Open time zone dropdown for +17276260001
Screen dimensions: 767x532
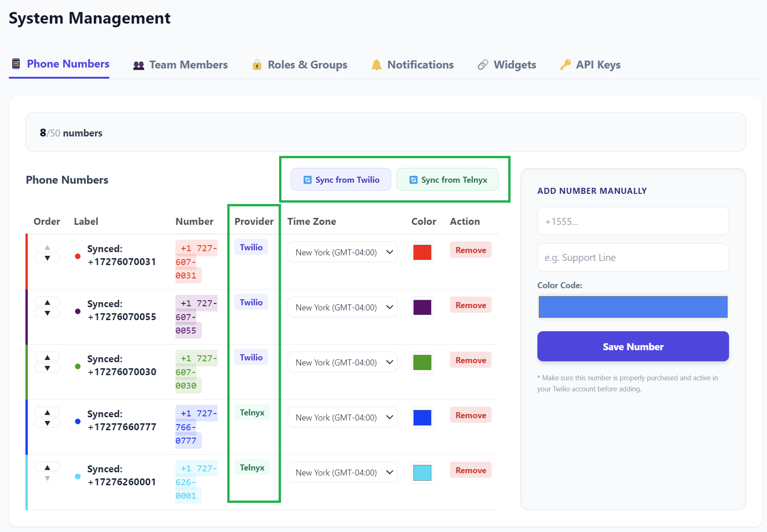343,472
